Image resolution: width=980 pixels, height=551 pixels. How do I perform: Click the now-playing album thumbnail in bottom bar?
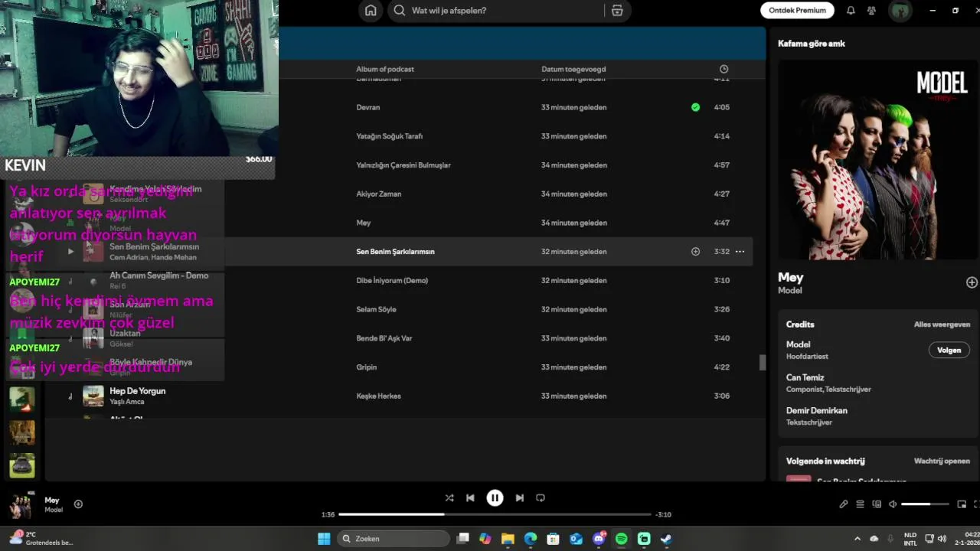(21, 505)
